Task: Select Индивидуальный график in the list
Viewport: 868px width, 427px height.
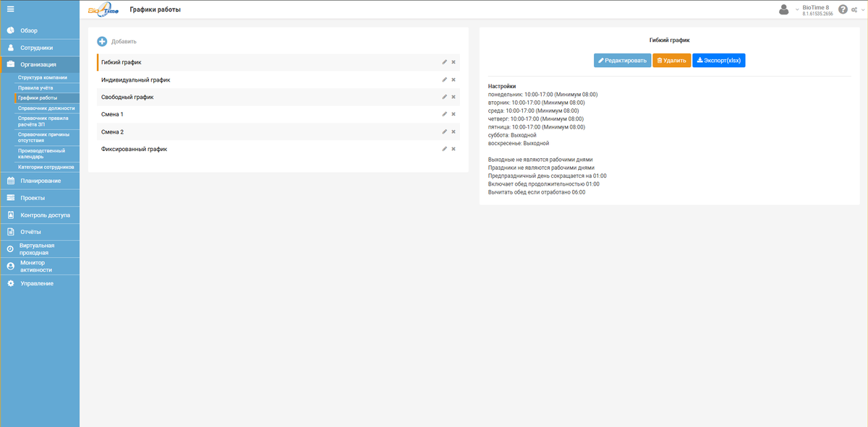Action: coord(278,79)
